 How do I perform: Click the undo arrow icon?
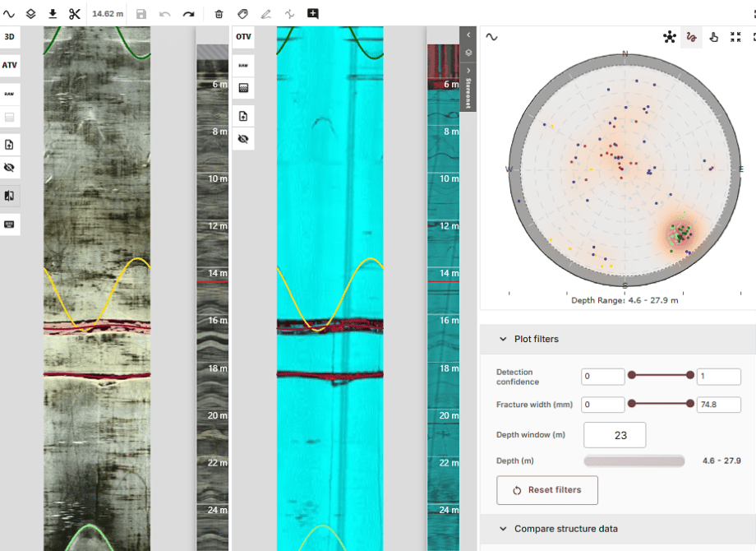pos(165,14)
